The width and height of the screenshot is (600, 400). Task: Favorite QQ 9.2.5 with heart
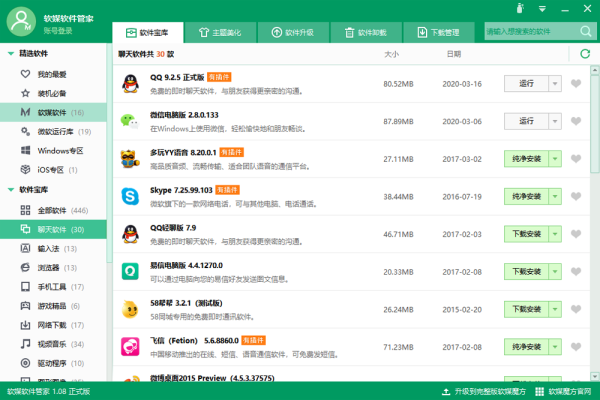576,83
